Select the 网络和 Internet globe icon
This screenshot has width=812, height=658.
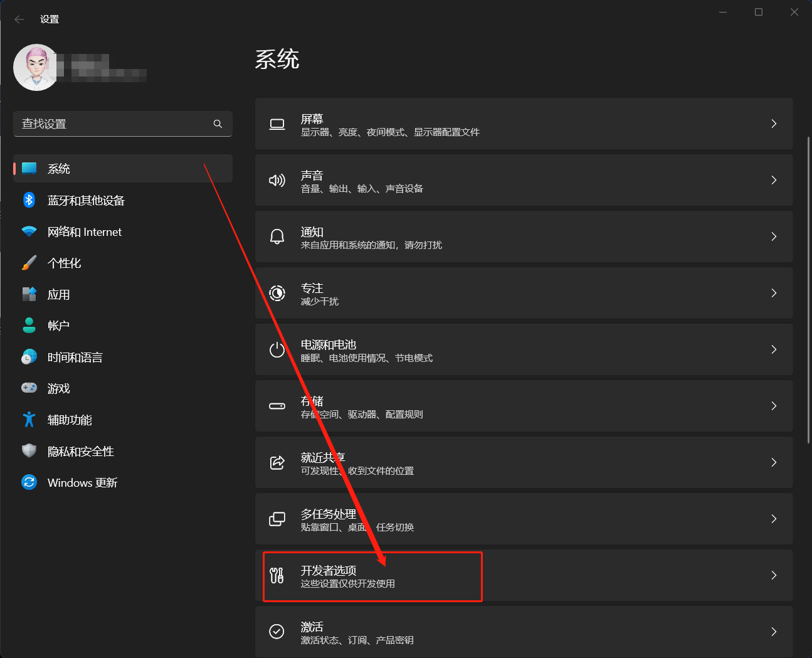coord(29,231)
